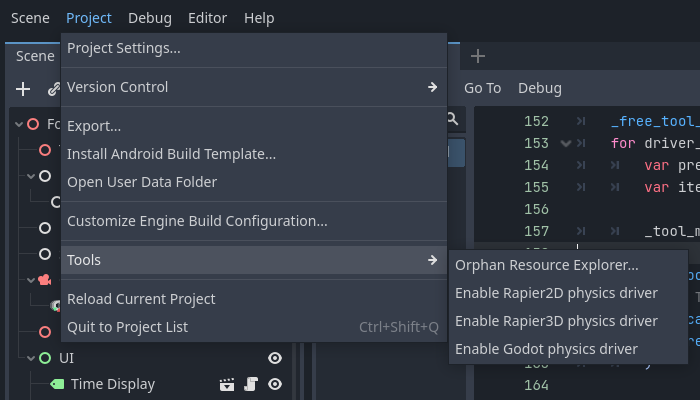The width and height of the screenshot is (700, 400).
Task: Open the Scene menu in the menu bar
Action: 30,18
